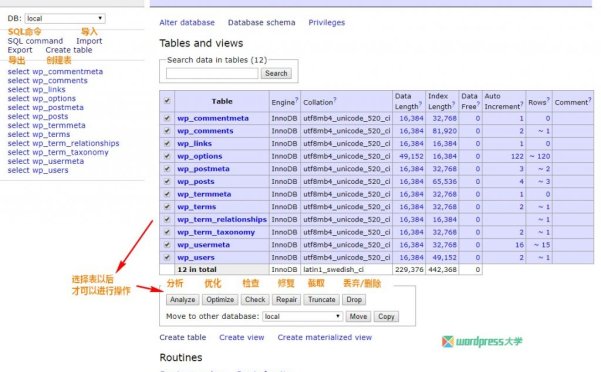Open the Create materialized view link
Image resolution: width=601 pixels, height=372 pixels.
point(325,338)
